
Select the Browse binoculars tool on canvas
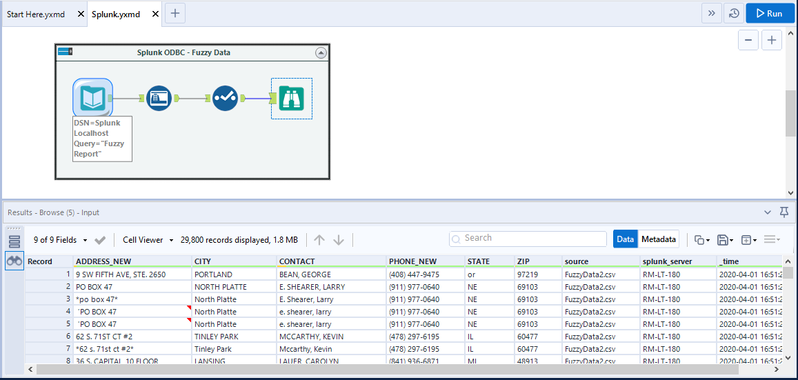click(292, 98)
